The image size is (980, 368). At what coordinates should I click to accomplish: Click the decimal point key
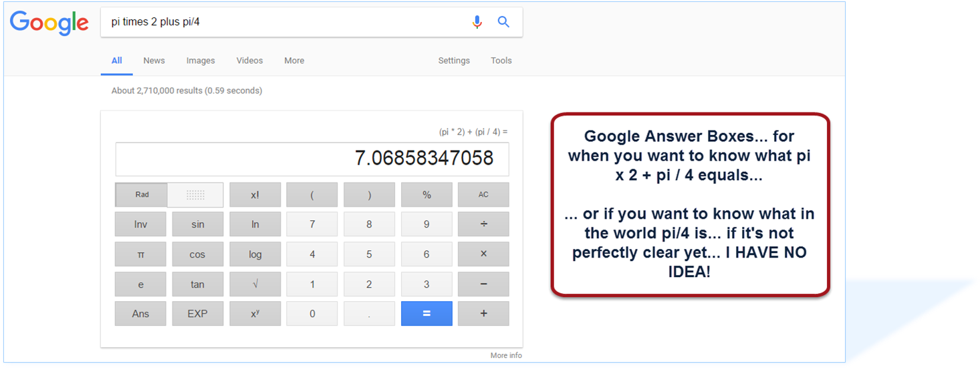click(x=369, y=314)
